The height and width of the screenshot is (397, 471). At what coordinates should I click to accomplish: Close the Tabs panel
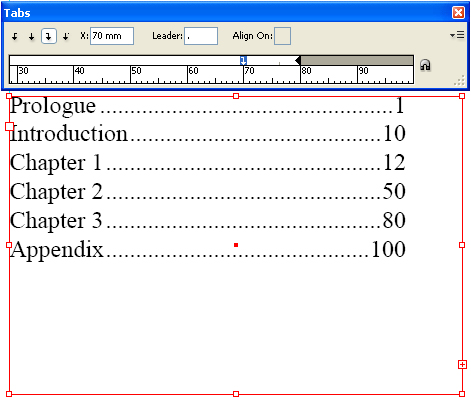pyautogui.click(x=458, y=13)
